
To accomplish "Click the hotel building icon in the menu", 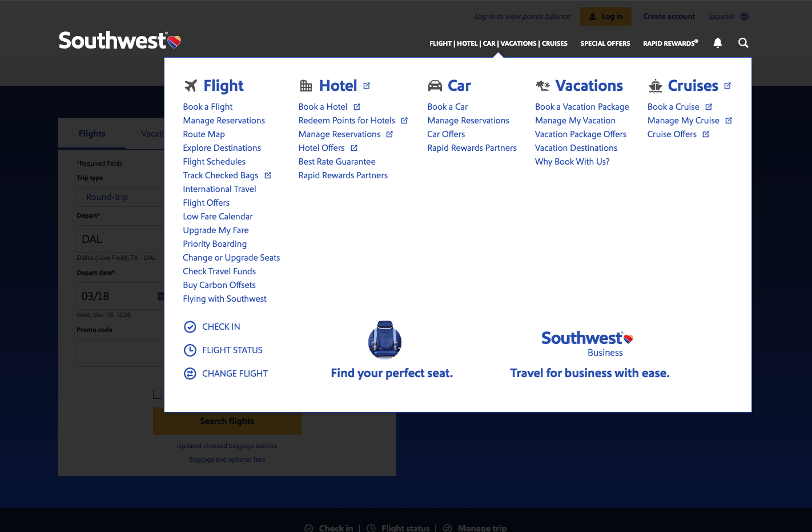I will point(306,85).
